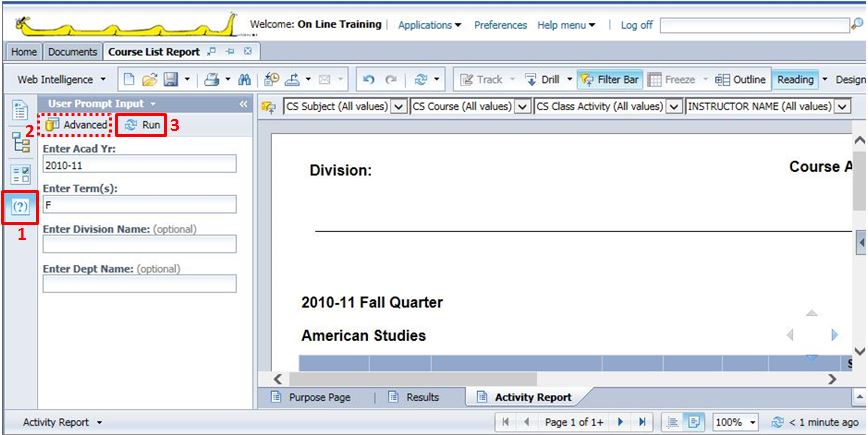Toggle the Outline view
The height and width of the screenshot is (435, 868).
click(x=740, y=80)
